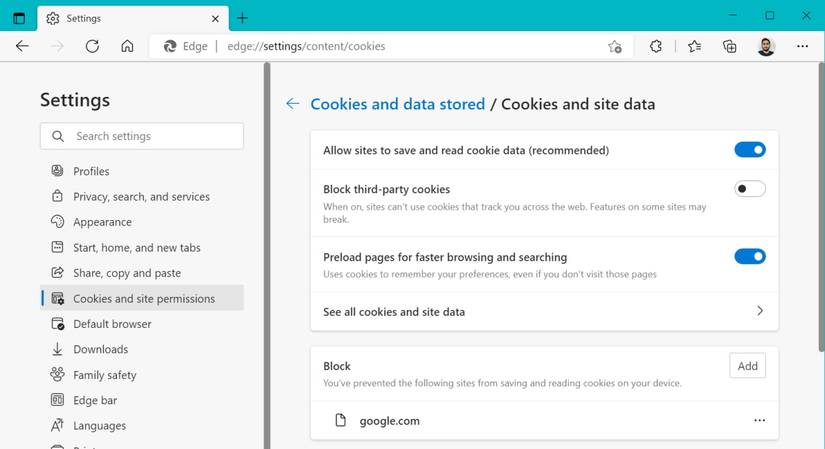Go back using the Cookies page arrow
825x449 pixels.
click(x=292, y=104)
